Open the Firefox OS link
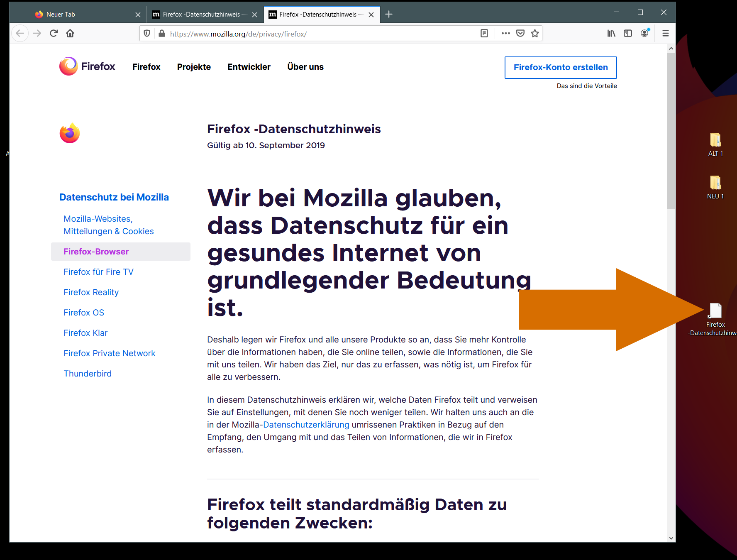Viewport: 737px width, 560px height. (x=84, y=313)
